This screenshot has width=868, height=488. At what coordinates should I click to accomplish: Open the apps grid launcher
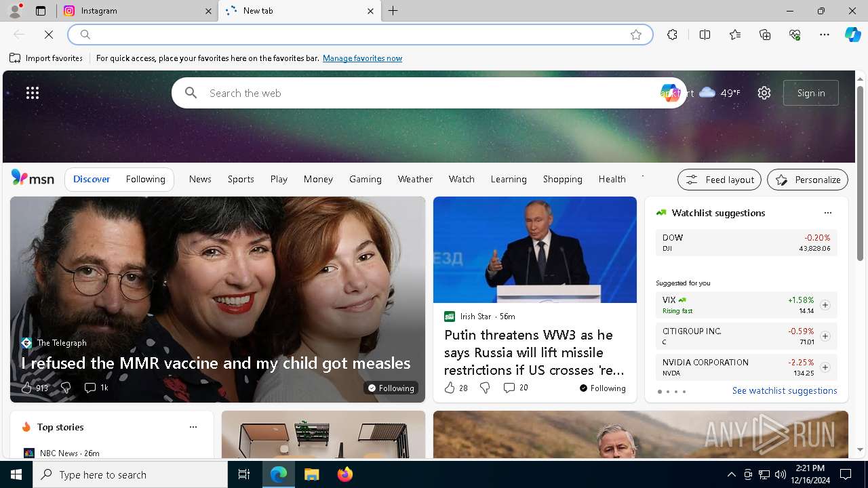[x=33, y=93]
